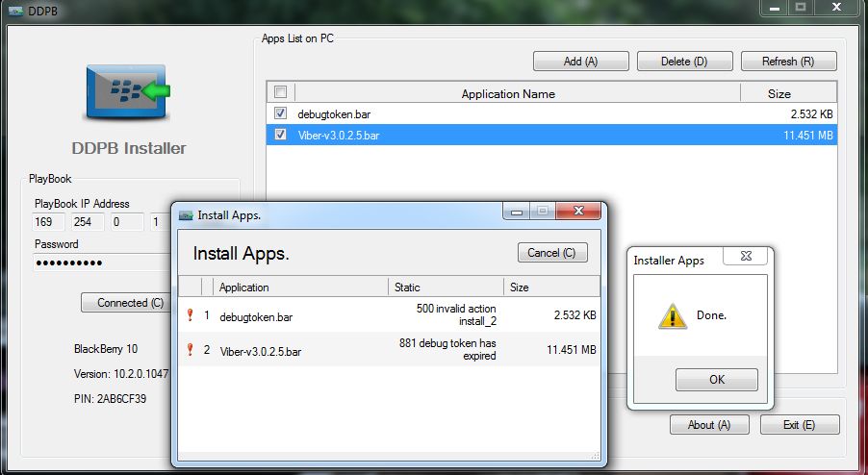This screenshot has width=868, height=475.
Task: Click the DDPB Installer BlackBerry logo
Action: (128, 91)
